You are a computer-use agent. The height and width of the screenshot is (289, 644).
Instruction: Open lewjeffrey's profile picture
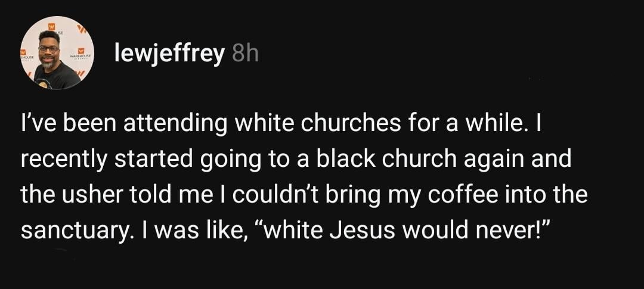tap(57, 53)
